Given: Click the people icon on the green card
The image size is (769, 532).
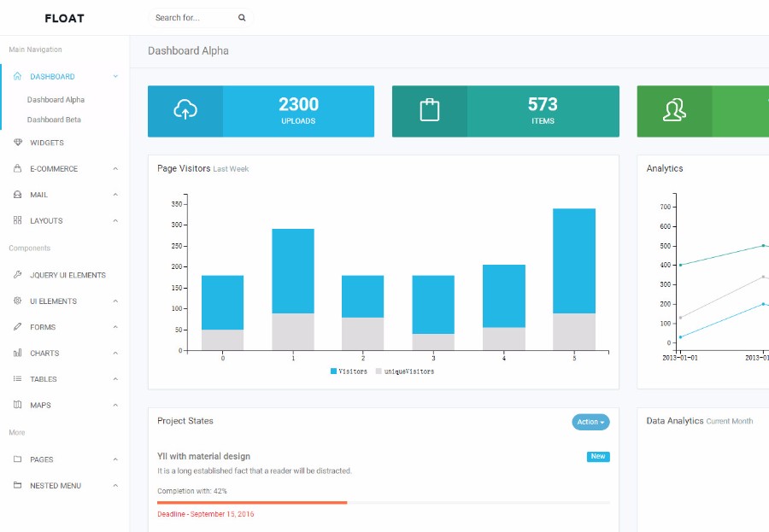Looking at the screenshot, I should (x=675, y=110).
